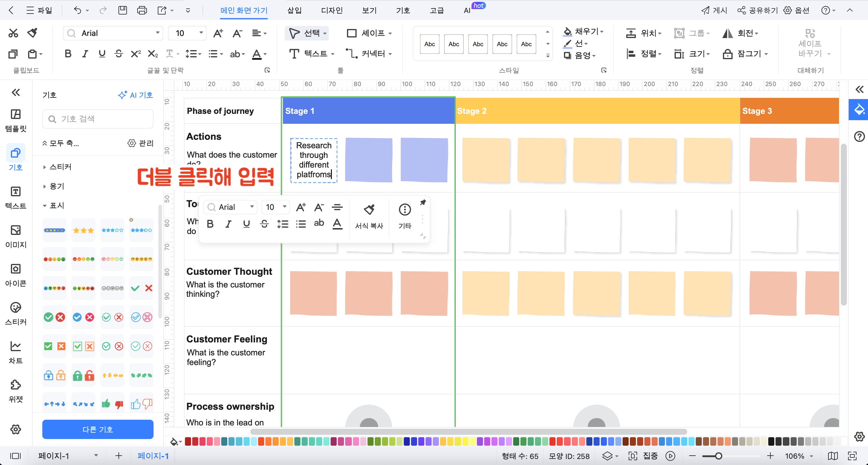This screenshot has width=868, height=465.
Task: Toggle italic in the floating toolbar
Action: 228,224
